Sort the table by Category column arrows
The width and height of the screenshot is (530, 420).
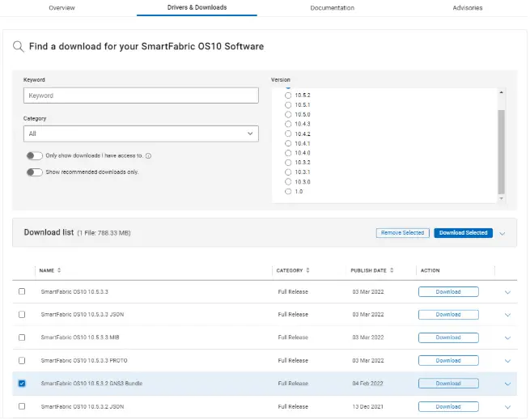tap(308, 270)
